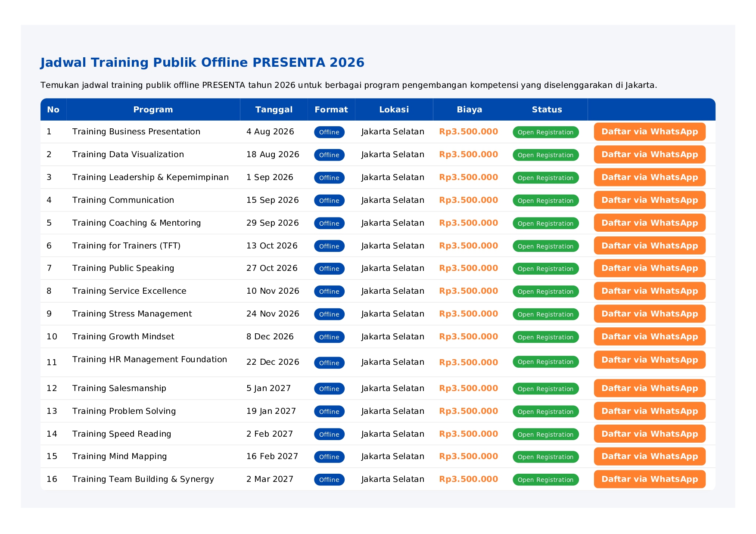The image size is (756, 534).
Task: Click the program name Training Growth Mindset
Action: coord(123,337)
